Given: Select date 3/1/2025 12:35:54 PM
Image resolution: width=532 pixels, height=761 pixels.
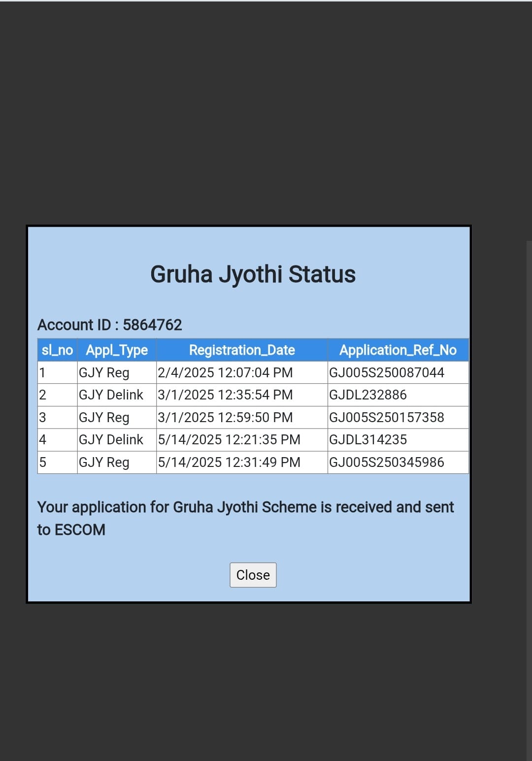Looking at the screenshot, I should tap(225, 395).
